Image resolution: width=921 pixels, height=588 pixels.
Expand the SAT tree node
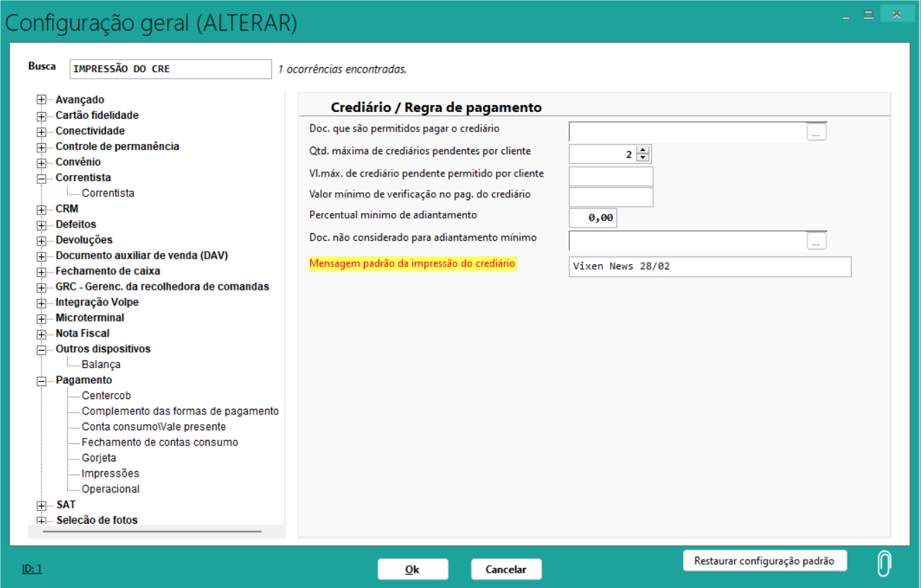pyautogui.click(x=42, y=505)
